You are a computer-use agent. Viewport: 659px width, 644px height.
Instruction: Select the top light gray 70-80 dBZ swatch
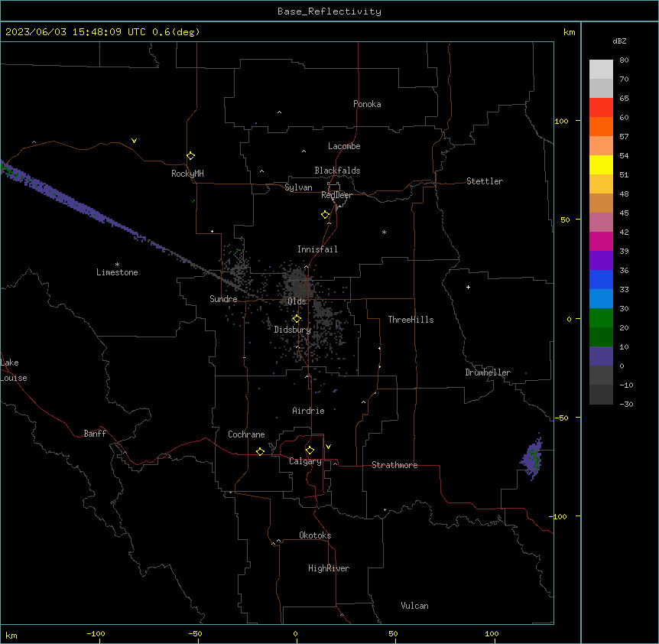(x=601, y=70)
